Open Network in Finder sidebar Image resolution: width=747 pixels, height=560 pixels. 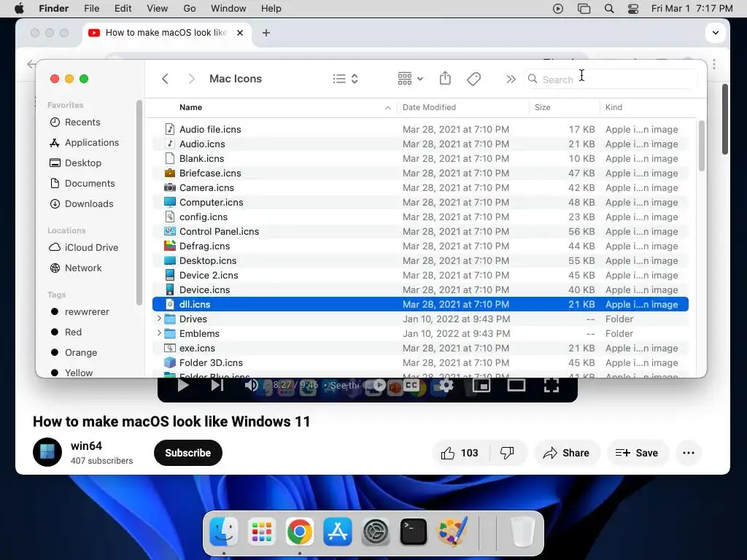(x=76, y=268)
